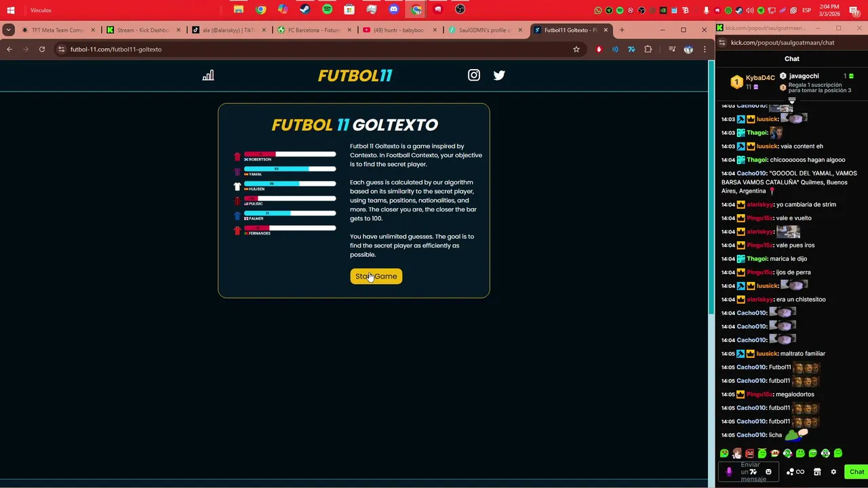Screen dimensions: 868x488
Task: Open OBS Studio from taskbar
Action: pos(460,9)
